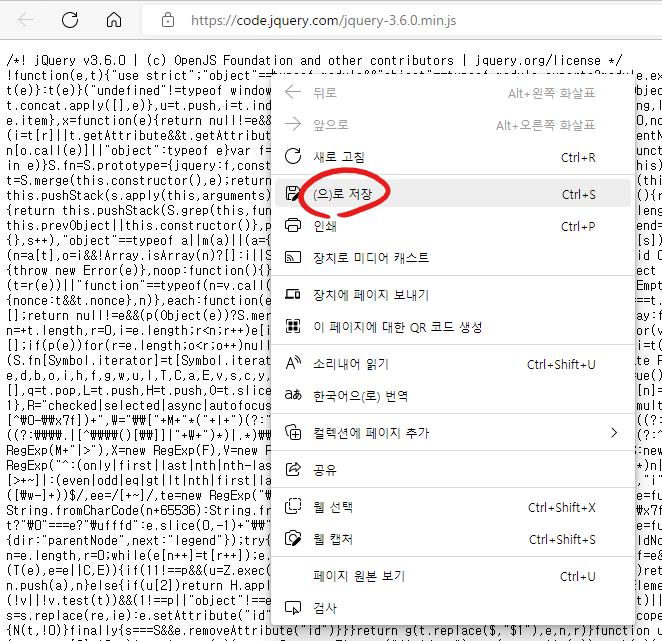Click the back arrow icon beside 뒤로
The image size is (662, 641).
pos(293,92)
